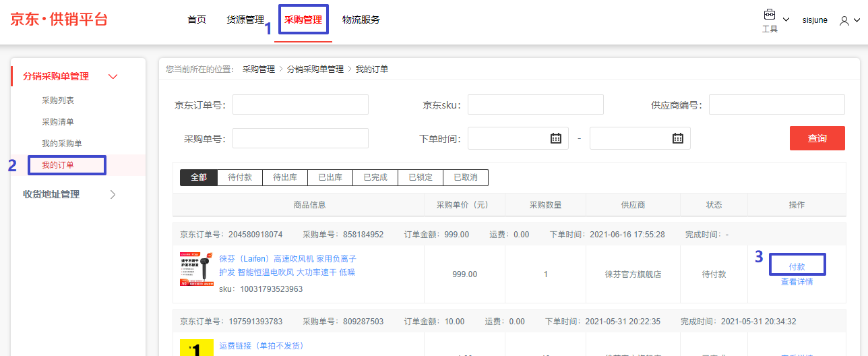Click 分销采购单管理 sidebar heading

tap(56, 77)
